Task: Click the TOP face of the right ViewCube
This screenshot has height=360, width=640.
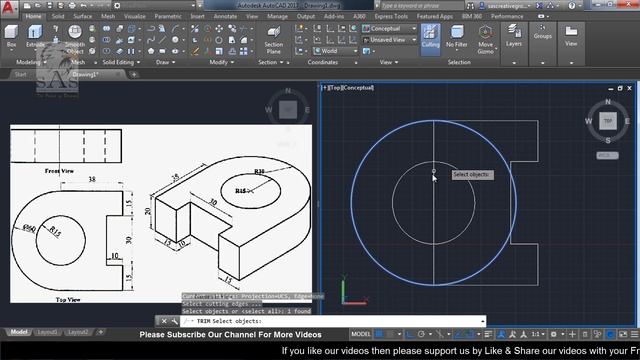Action: 608,121
